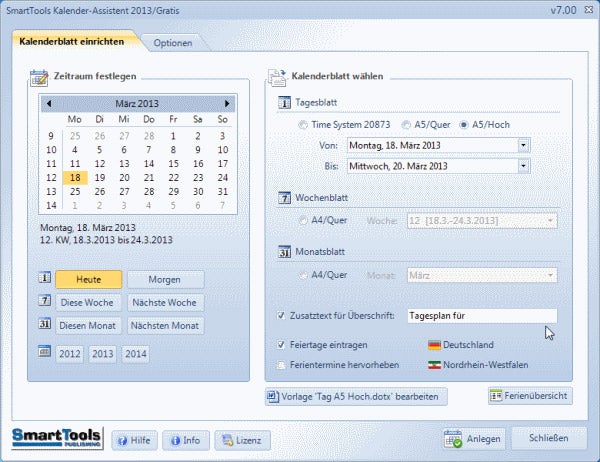
Task: Select March 15 in calendar
Action: click(173, 164)
